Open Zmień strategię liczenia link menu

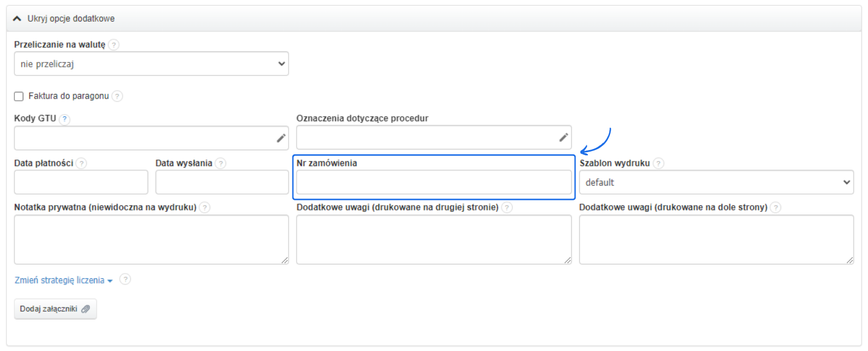pos(63,280)
